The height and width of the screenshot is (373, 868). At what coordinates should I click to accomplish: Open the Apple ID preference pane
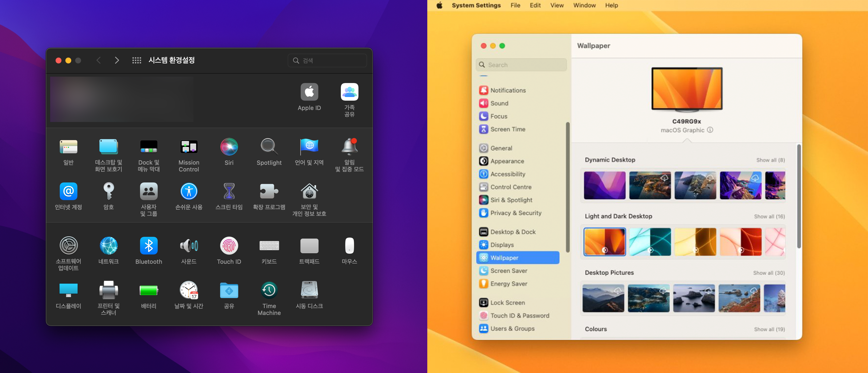(309, 92)
